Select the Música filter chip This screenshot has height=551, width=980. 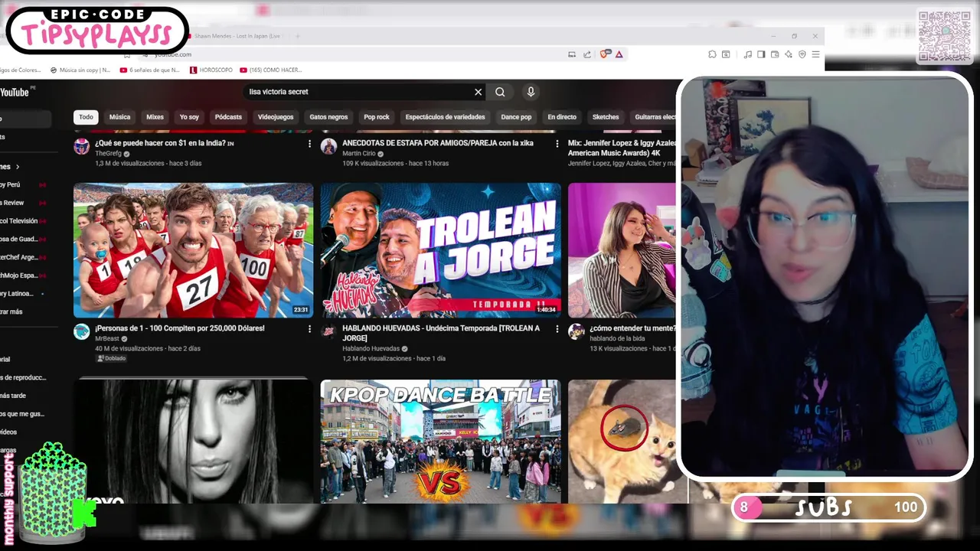119,117
